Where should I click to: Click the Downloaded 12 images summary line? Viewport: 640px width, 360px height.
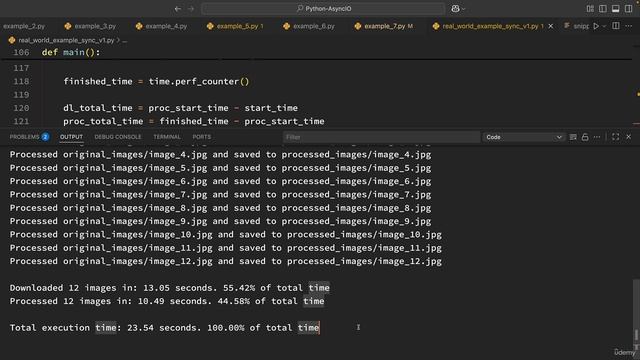[x=169, y=288]
